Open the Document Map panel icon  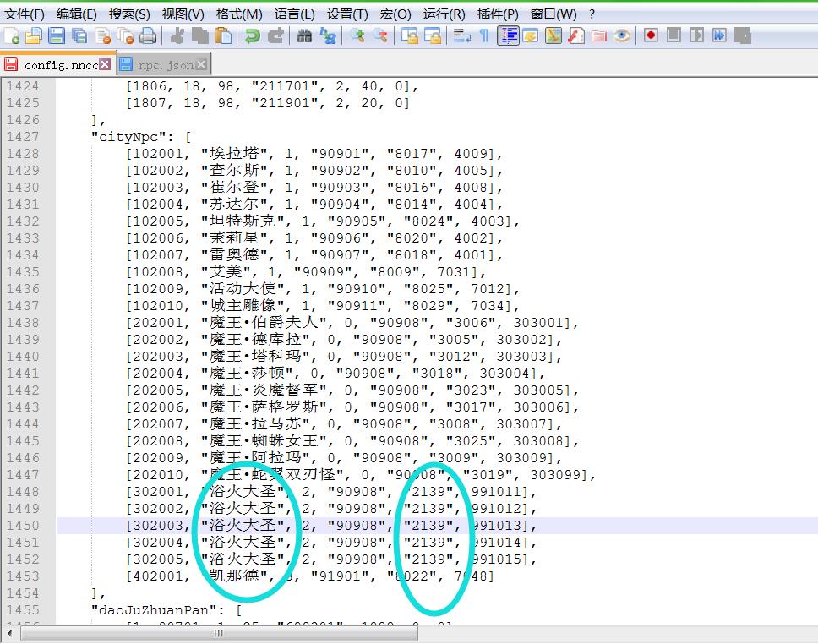coord(554,35)
